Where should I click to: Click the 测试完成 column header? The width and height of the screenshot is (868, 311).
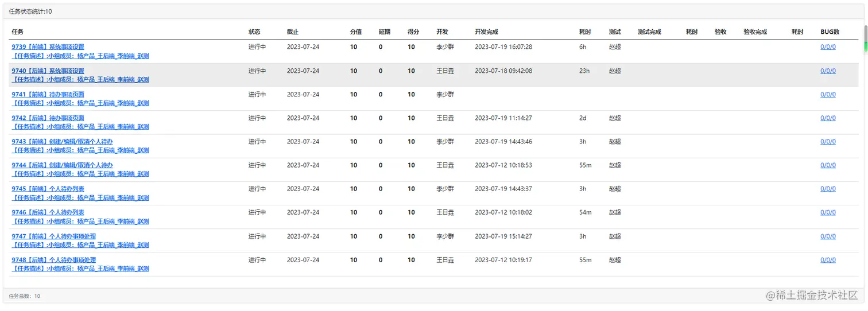coord(649,32)
